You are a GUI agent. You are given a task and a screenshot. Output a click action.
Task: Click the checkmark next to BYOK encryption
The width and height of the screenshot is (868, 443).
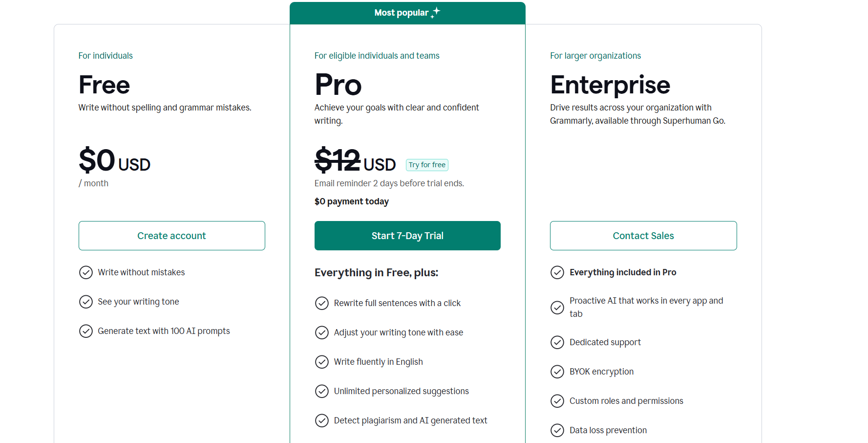[x=557, y=372]
